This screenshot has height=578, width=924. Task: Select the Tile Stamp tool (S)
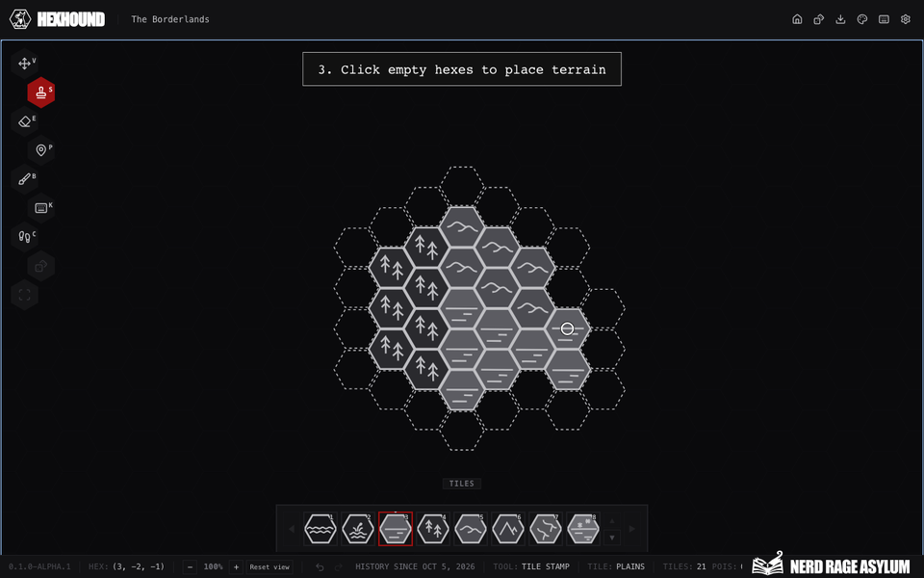coord(41,92)
